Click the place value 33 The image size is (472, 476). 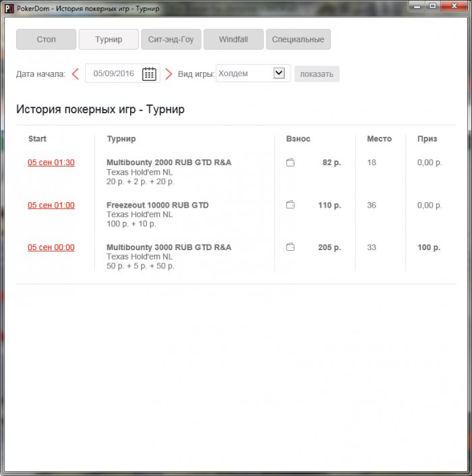[x=372, y=247]
